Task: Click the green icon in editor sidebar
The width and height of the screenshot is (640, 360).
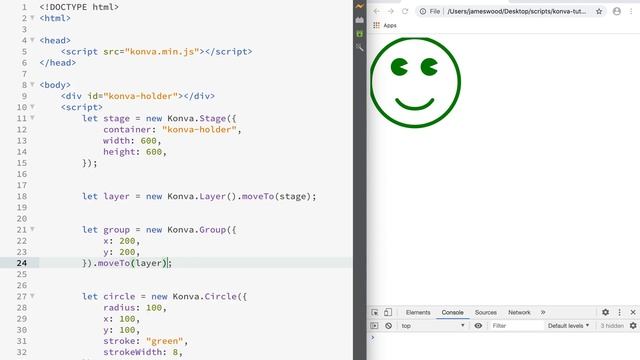Action: tap(360, 34)
